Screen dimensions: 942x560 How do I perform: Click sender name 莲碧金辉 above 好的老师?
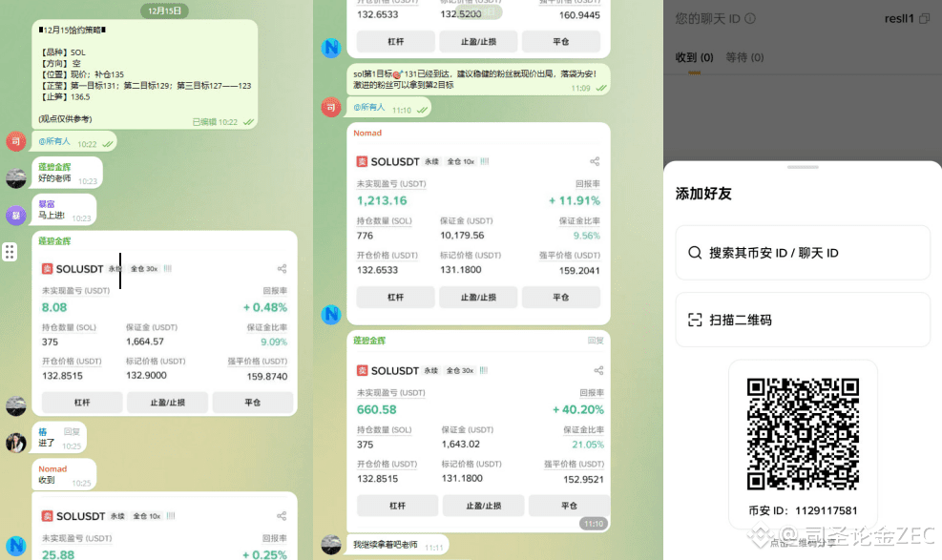point(54,167)
